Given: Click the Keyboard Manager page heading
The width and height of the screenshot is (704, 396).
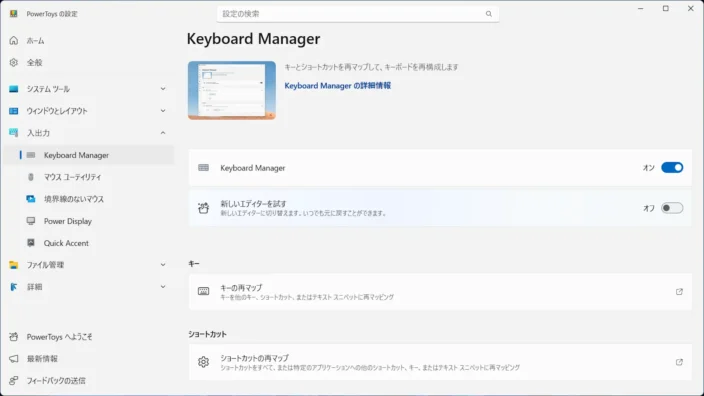Looking at the screenshot, I should pyautogui.click(x=253, y=39).
